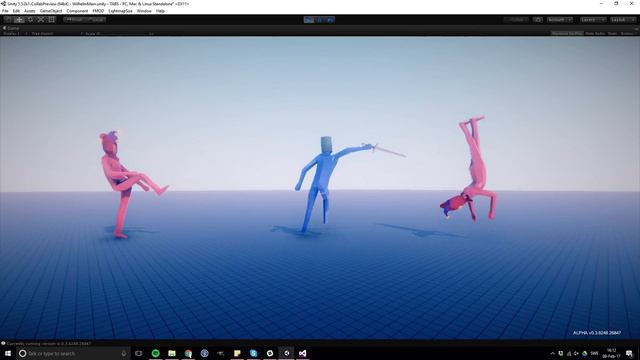Screen dimensions: 640x360
Task: Select the Rotate tool in Unity toolbar
Action: point(30,20)
